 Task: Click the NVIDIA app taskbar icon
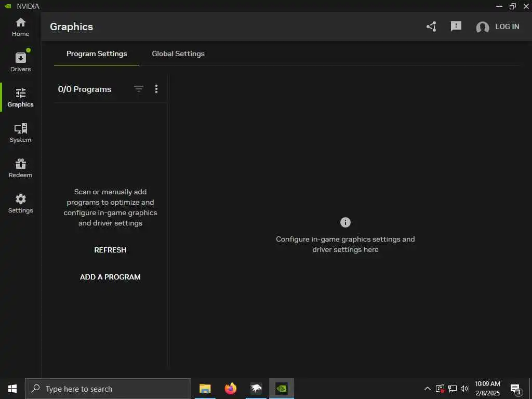282,389
